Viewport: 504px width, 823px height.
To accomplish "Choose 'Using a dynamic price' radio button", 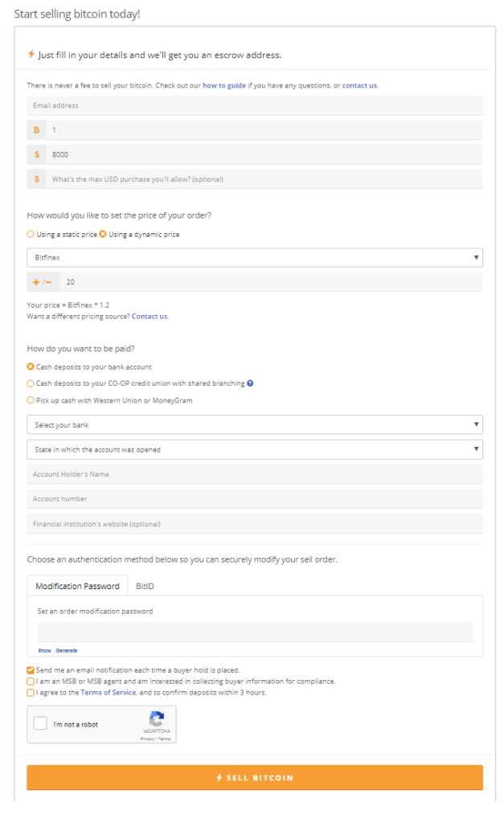I will coord(103,234).
